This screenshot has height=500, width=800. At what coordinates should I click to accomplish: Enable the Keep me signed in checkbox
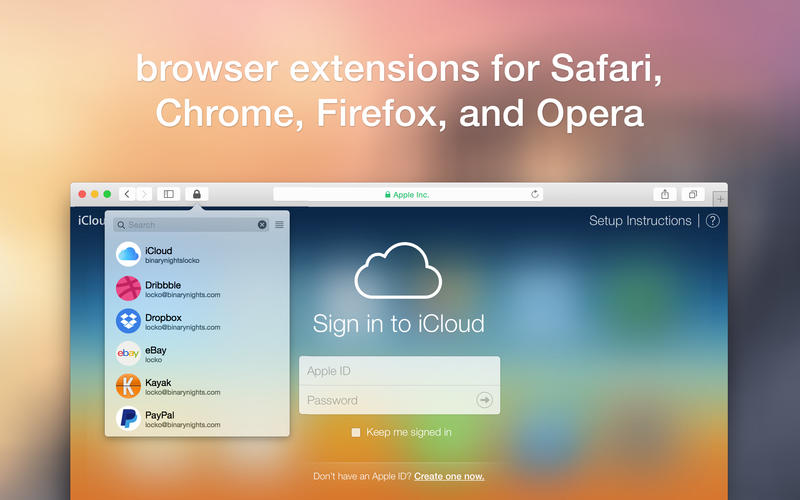pyautogui.click(x=356, y=433)
